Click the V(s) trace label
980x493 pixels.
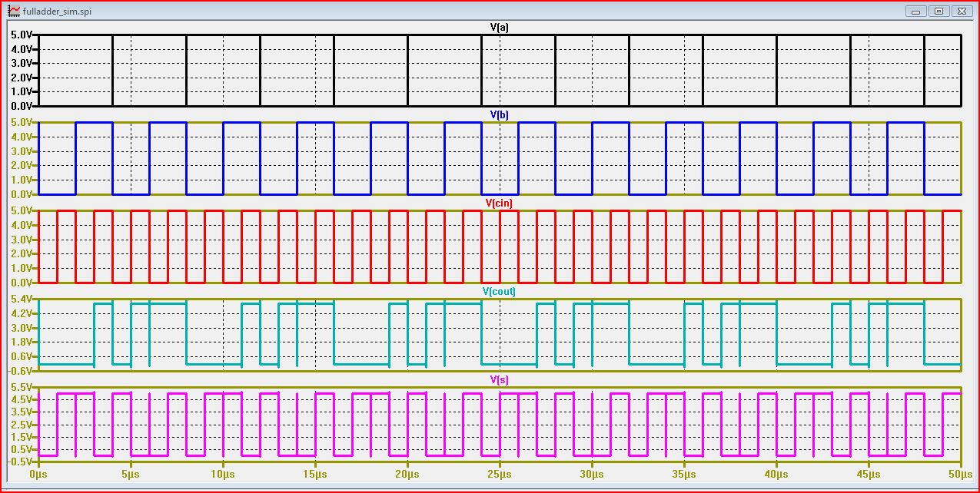coord(500,380)
